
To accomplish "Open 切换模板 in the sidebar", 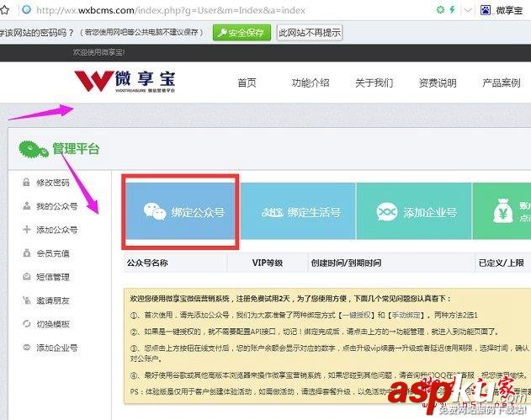I will tap(53, 324).
